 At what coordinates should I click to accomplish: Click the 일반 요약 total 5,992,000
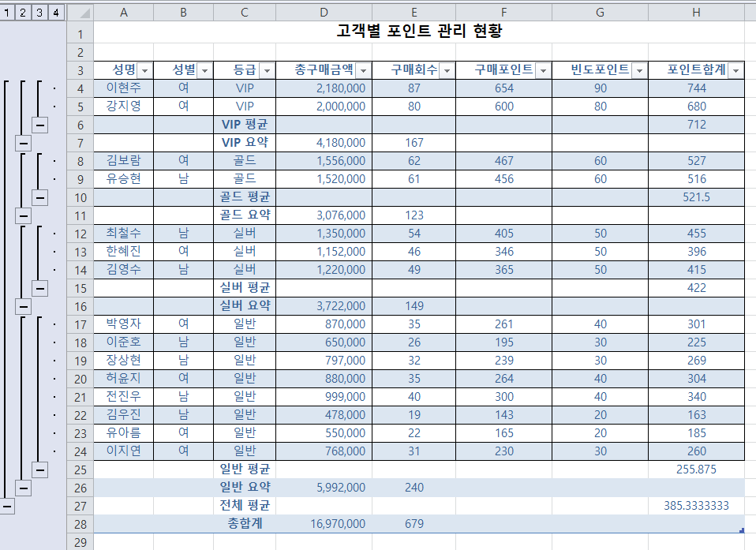[324, 488]
